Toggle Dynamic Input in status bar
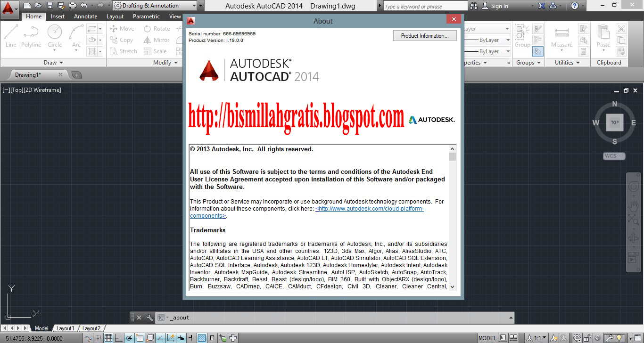 (x=181, y=338)
